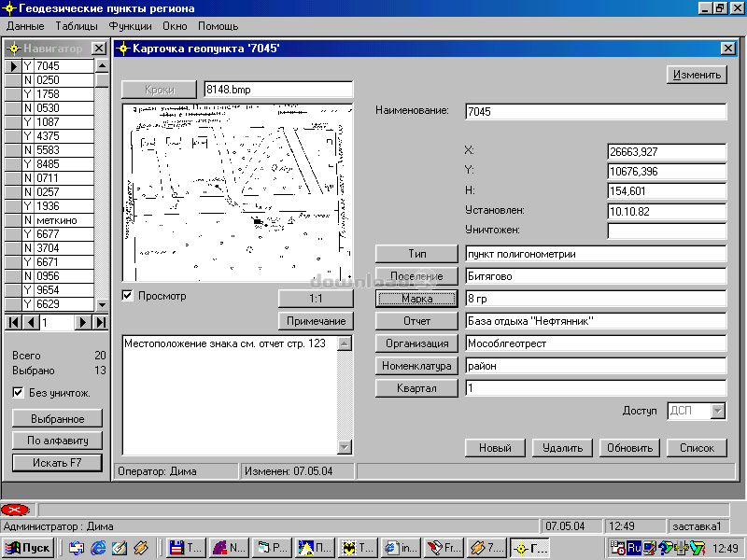The image size is (747, 560).
Task: Click the Поселение button
Action: coord(416,276)
